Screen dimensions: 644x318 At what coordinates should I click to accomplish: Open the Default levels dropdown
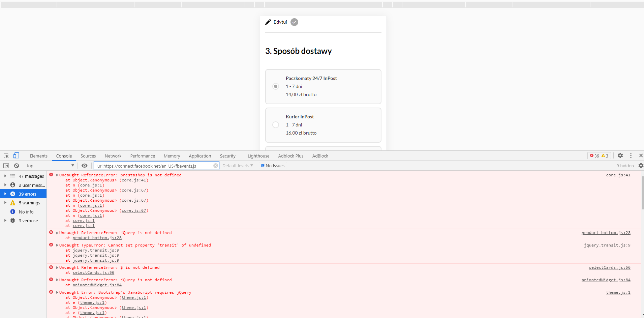[238, 166]
